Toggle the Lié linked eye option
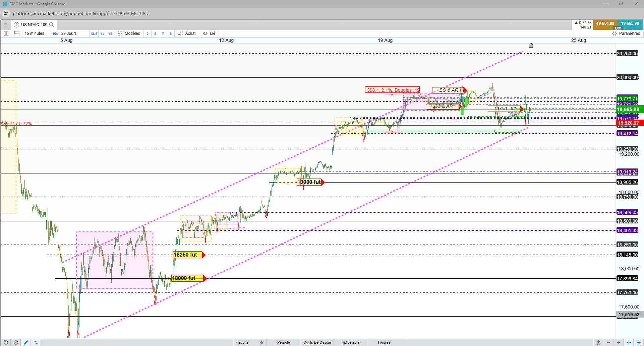The width and height of the screenshot is (644, 346). pyautogui.click(x=209, y=33)
